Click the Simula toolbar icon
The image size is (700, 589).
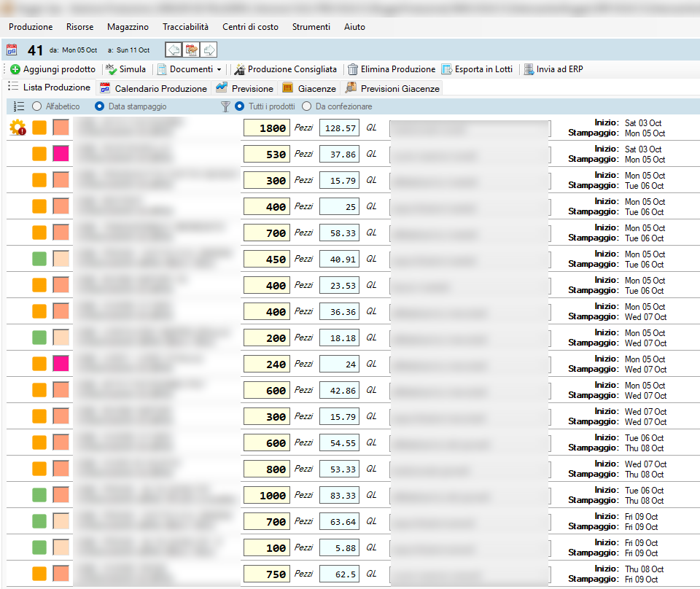coord(111,69)
